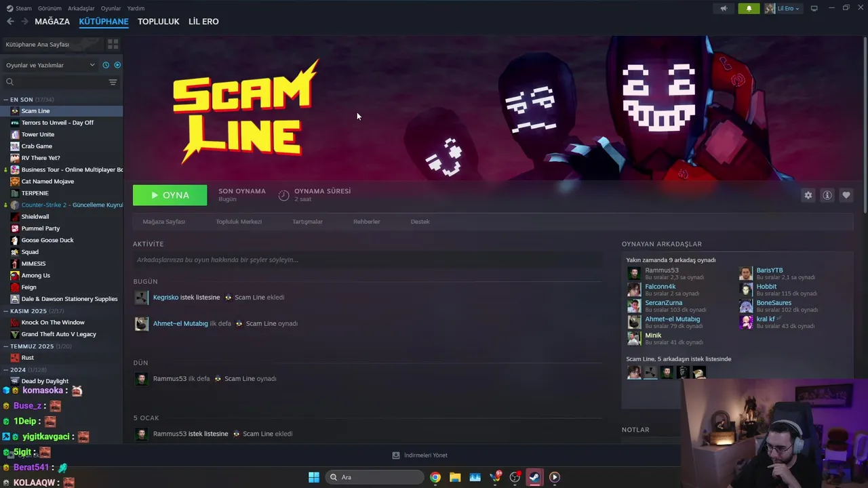Click the Squad game icon
This screenshot has height=488, width=868.
click(15, 252)
